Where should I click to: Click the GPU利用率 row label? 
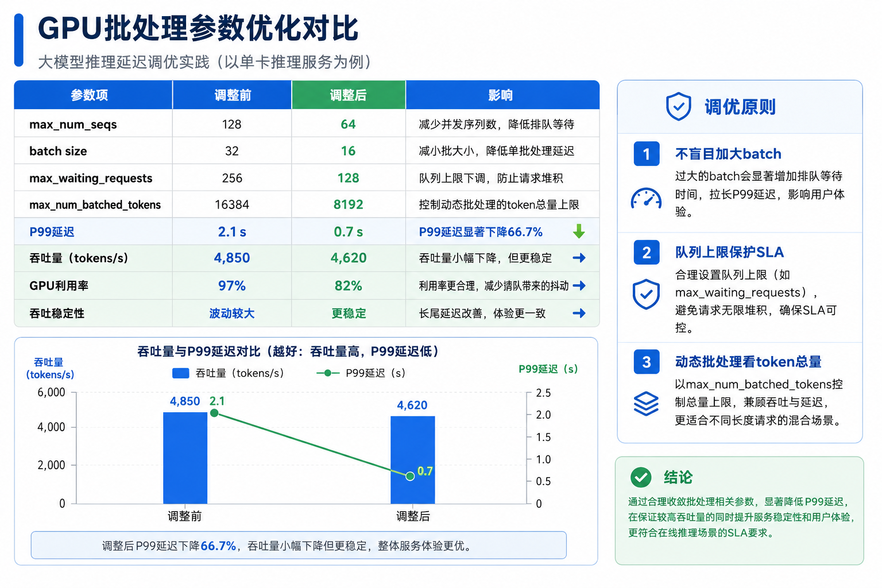click(59, 286)
